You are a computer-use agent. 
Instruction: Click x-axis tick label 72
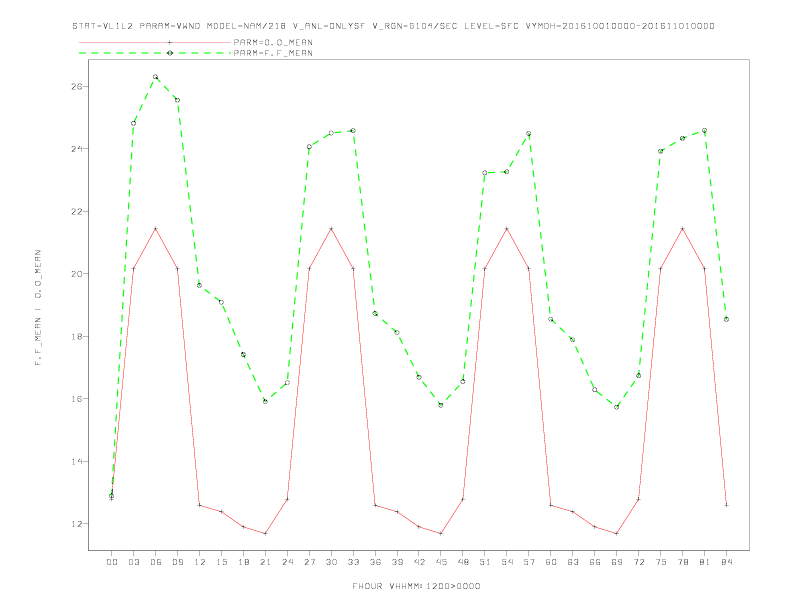click(x=638, y=562)
